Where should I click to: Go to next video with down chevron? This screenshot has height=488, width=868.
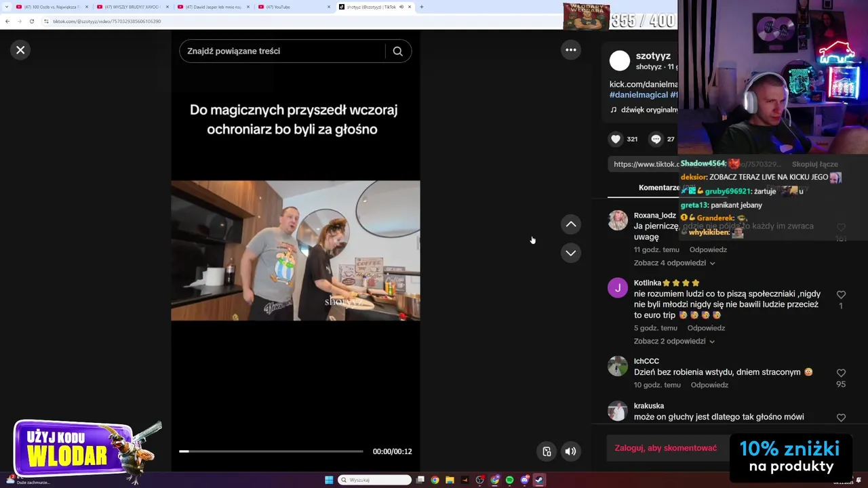coord(571,253)
